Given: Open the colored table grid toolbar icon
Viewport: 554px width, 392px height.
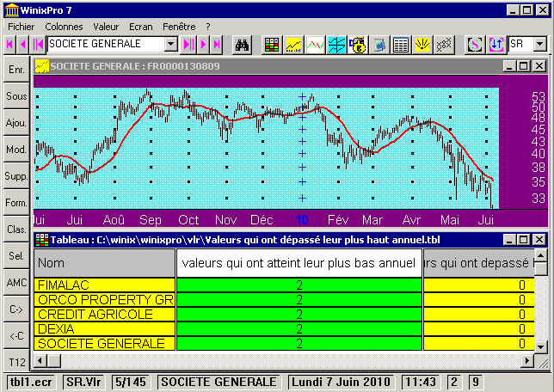Looking at the screenshot, I should point(271,45).
